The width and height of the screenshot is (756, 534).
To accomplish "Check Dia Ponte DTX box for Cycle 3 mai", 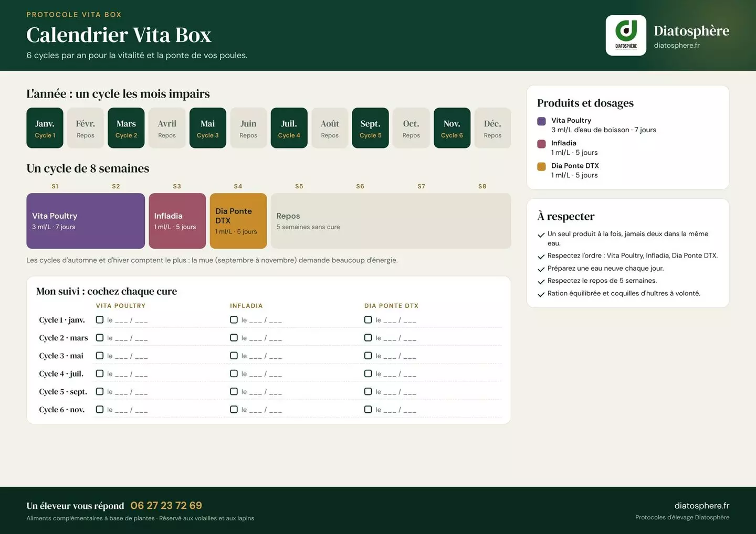I will click(368, 356).
